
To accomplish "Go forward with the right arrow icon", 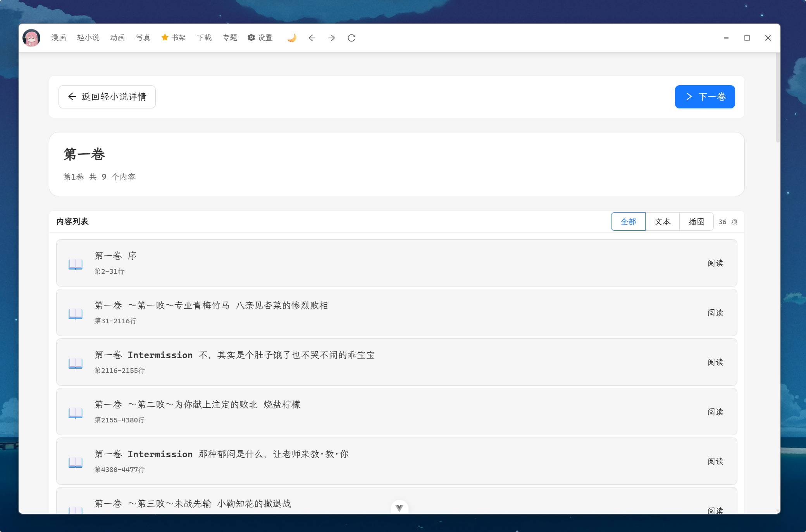I will [332, 38].
